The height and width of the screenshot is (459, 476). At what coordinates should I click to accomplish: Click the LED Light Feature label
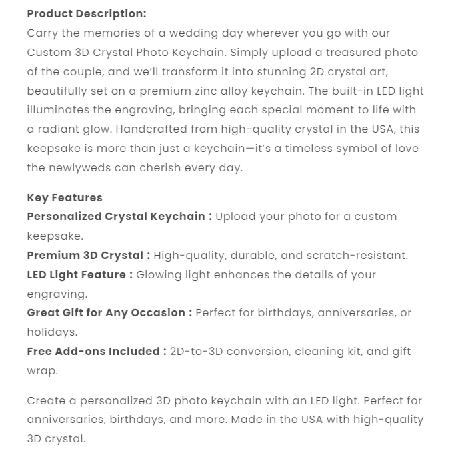(x=80, y=275)
